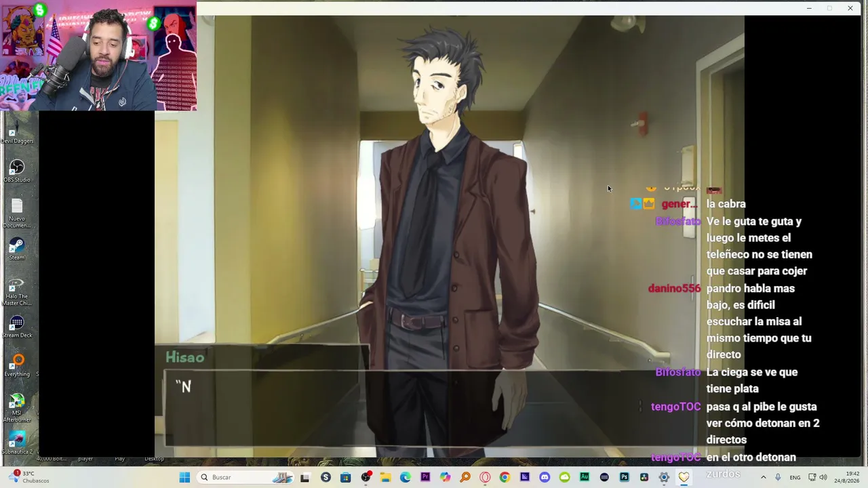Open the green cloud app in taskbar
The image size is (868, 488).
pos(564,477)
